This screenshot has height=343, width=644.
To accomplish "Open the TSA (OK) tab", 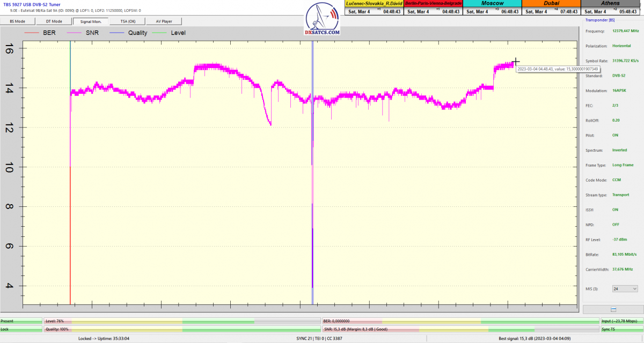I will 127,21.
